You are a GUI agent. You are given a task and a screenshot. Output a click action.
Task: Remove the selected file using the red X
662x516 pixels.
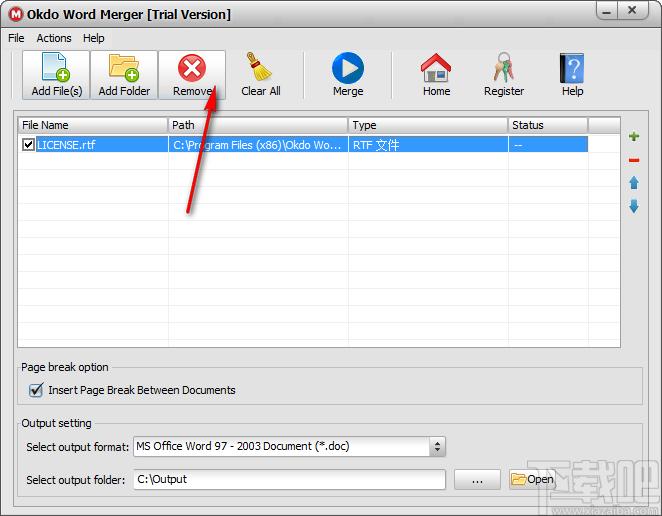[191, 75]
